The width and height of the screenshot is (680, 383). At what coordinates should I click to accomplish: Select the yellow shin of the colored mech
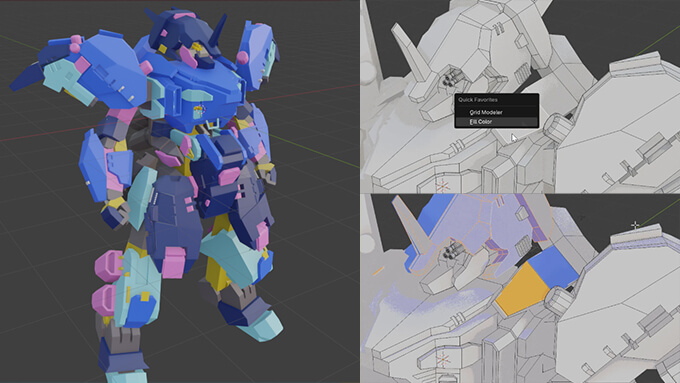click(217, 272)
